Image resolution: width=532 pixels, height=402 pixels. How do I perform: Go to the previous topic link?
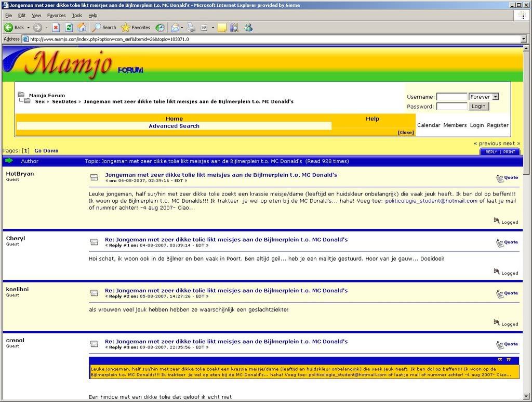[490, 144]
